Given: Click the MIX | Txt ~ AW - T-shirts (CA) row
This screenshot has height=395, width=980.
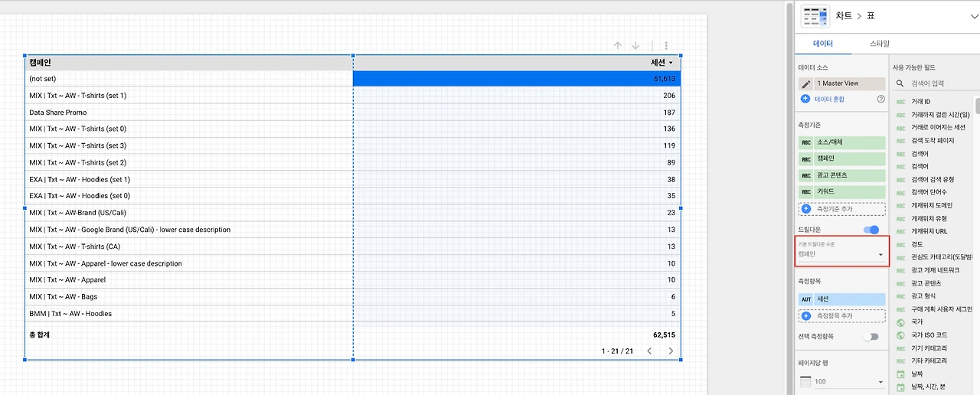Looking at the screenshot, I should tap(353, 246).
